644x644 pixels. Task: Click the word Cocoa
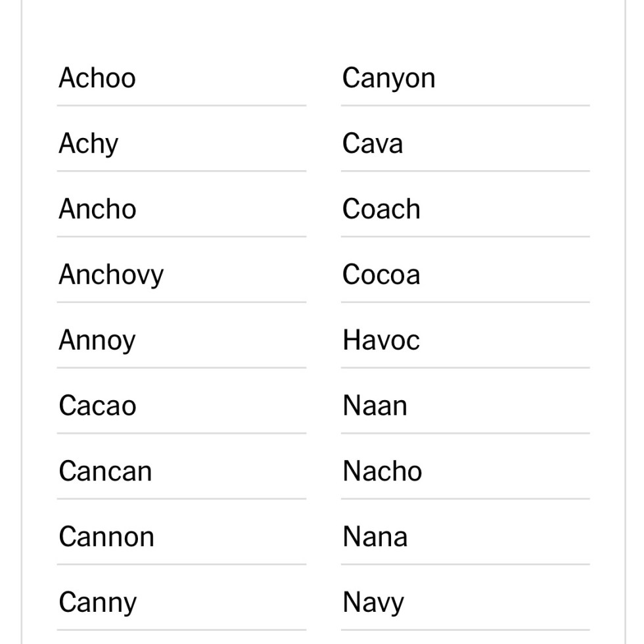[381, 275]
